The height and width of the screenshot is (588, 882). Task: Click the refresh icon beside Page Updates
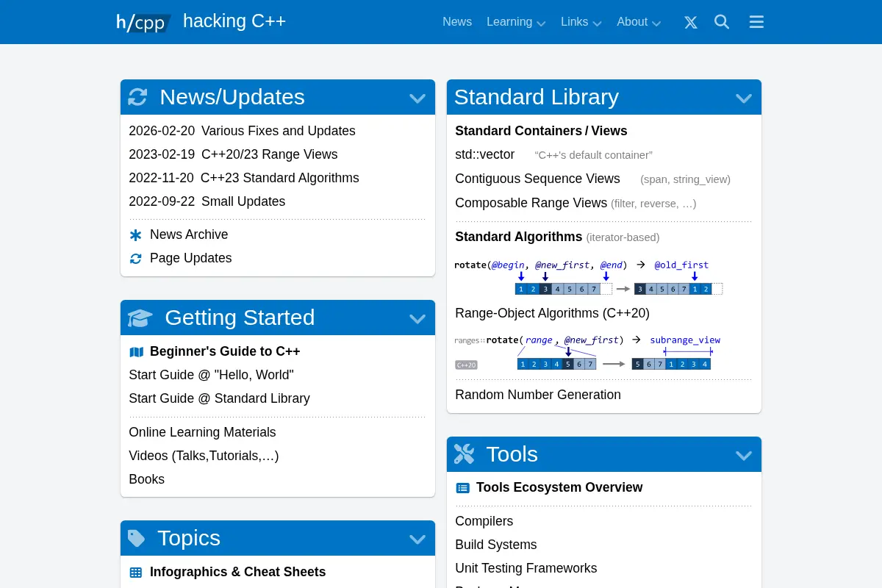point(135,259)
